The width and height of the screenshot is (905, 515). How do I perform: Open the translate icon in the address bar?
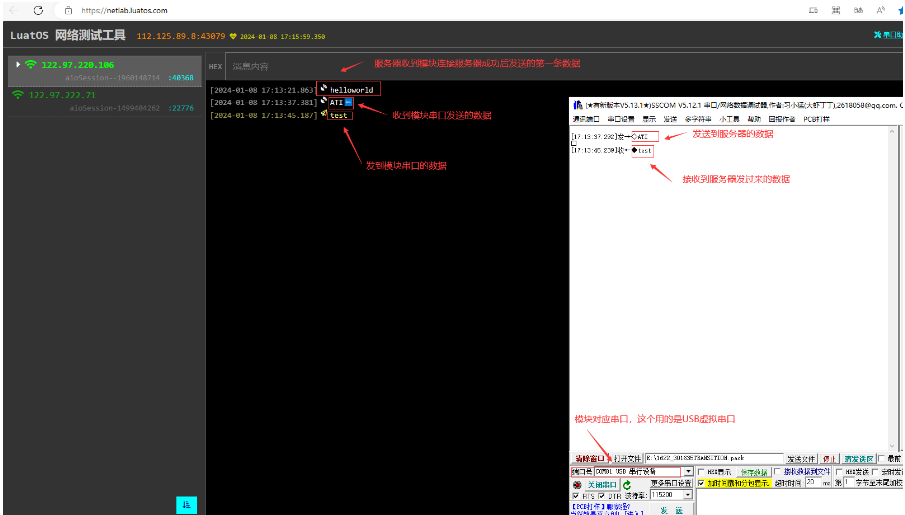(858, 10)
